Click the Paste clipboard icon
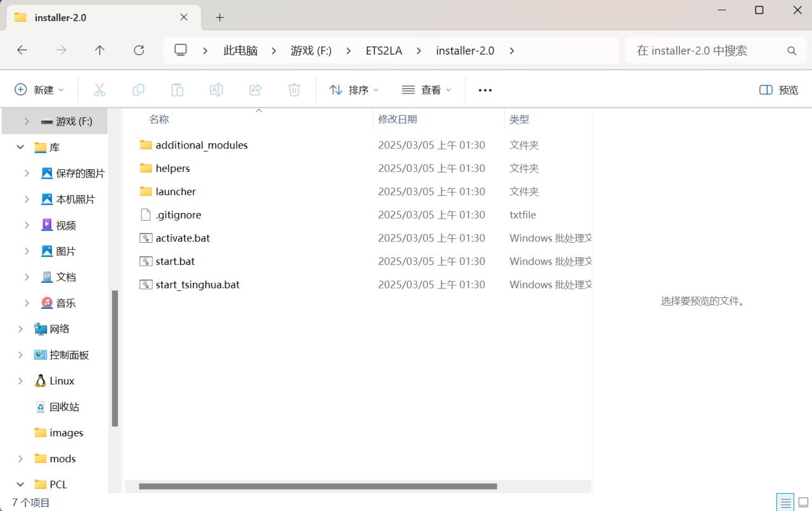Screen dimensions: 812x511 177,90
